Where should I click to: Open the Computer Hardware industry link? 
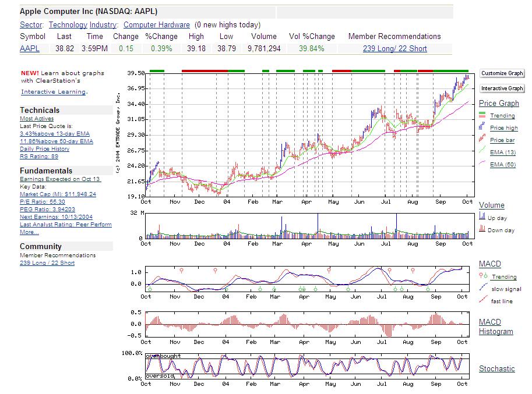156,25
